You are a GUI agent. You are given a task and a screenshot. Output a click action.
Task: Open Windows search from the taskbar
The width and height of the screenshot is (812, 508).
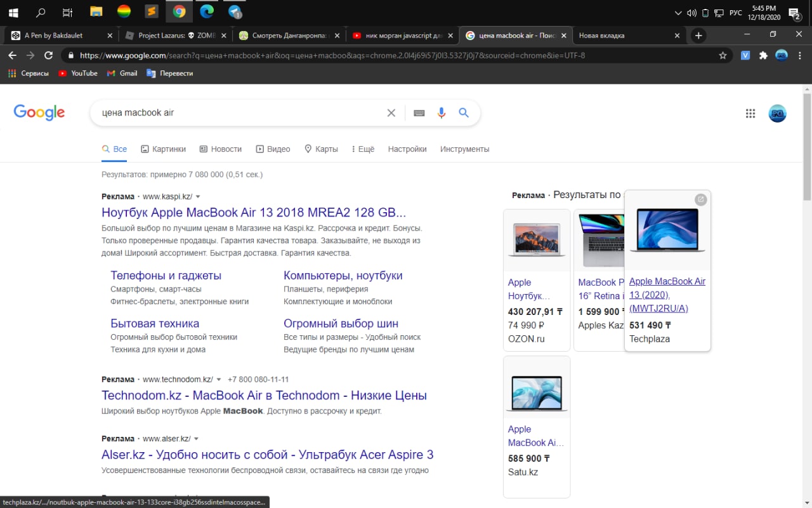(41, 11)
